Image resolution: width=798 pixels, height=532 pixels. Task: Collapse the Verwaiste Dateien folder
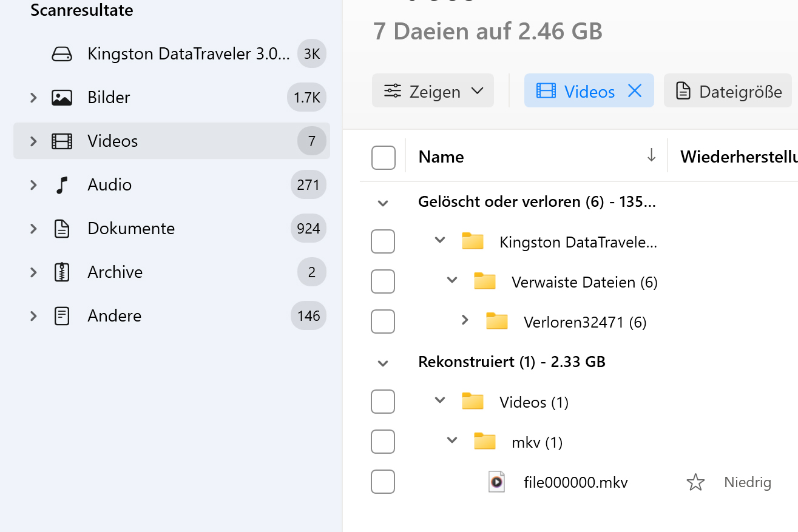452,280
